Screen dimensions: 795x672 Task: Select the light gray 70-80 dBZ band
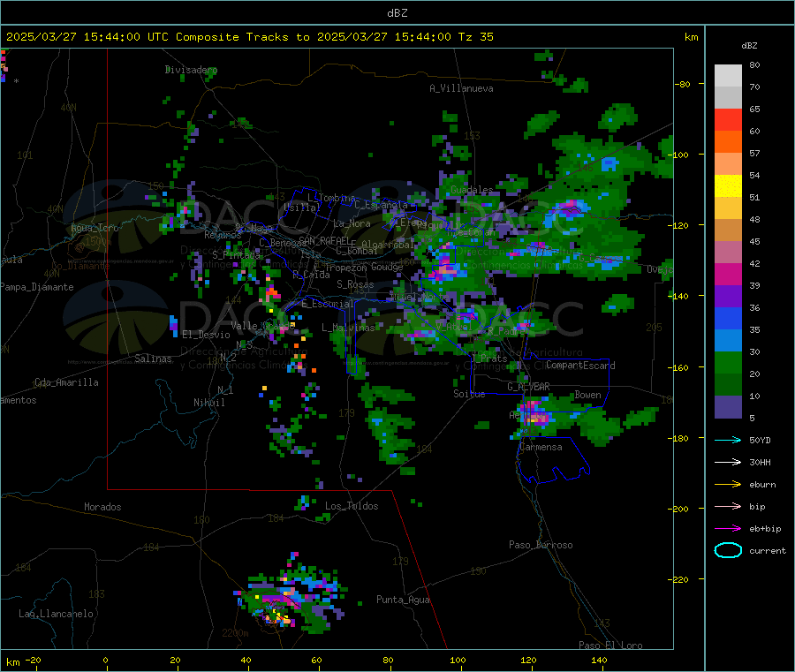(728, 76)
